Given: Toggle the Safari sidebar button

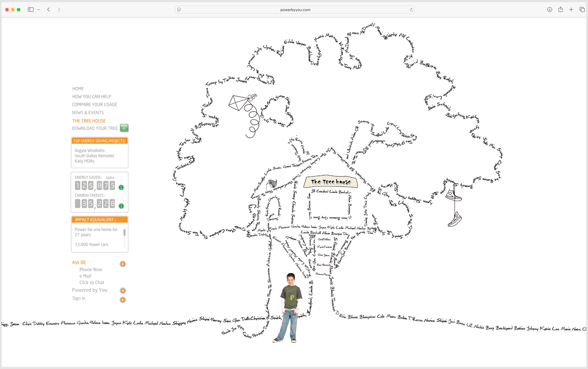Looking at the screenshot, I should click(31, 9).
